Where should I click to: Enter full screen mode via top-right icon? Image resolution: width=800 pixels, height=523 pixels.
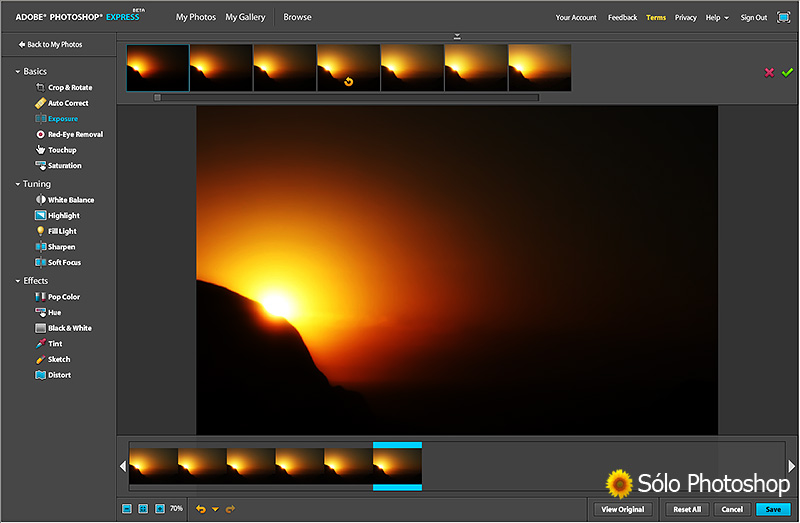tap(785, 17)
